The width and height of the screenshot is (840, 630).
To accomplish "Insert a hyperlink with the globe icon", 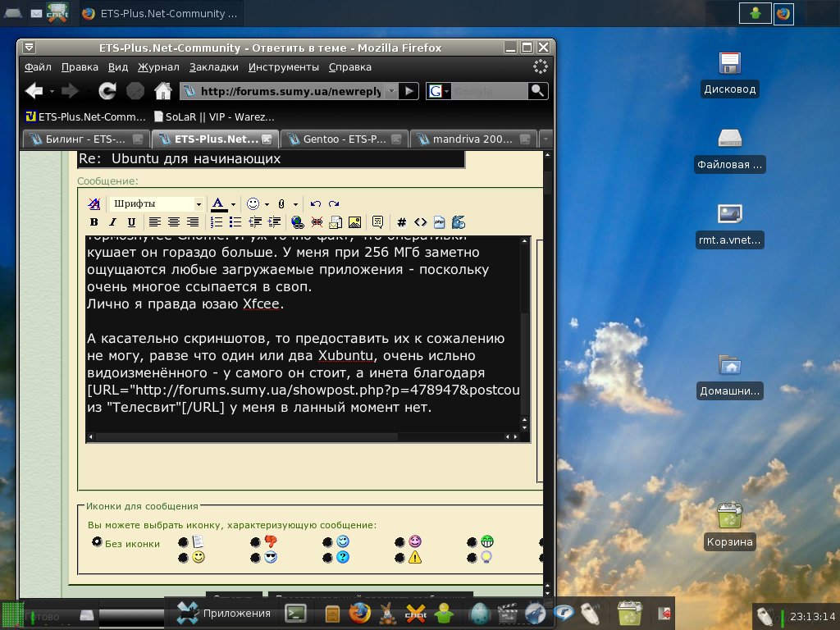I will (x=298, y=222).
